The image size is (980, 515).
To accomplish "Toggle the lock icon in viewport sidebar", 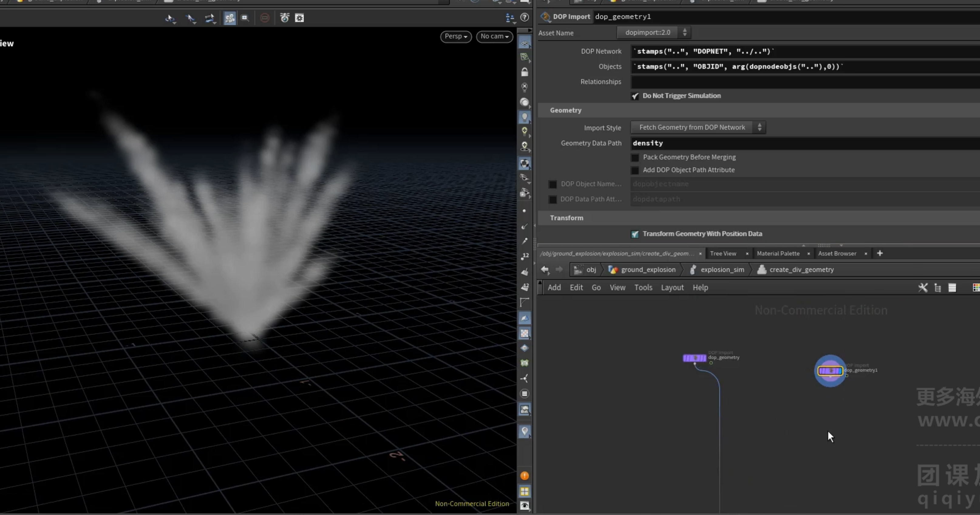I will coord(525,72).
